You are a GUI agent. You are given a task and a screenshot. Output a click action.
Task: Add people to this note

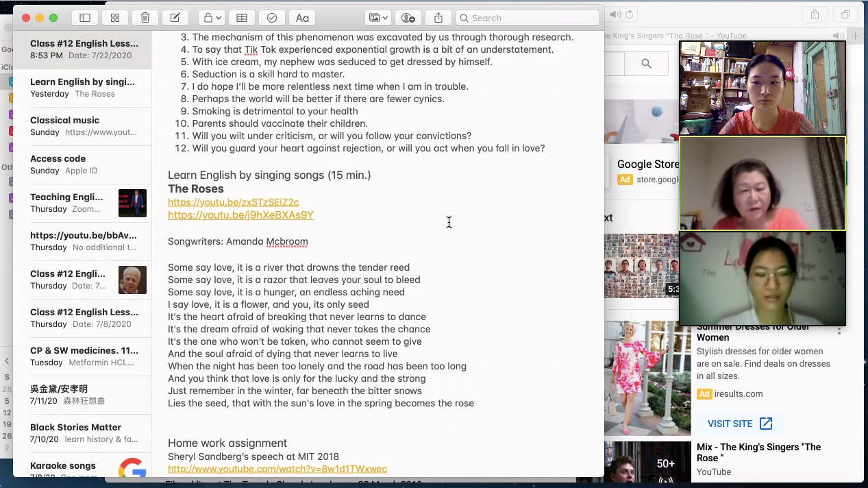click(408, 18)
